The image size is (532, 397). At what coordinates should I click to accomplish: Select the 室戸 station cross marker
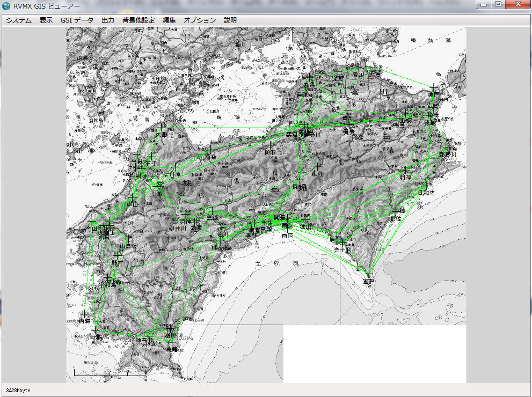(x=368, y=274)
